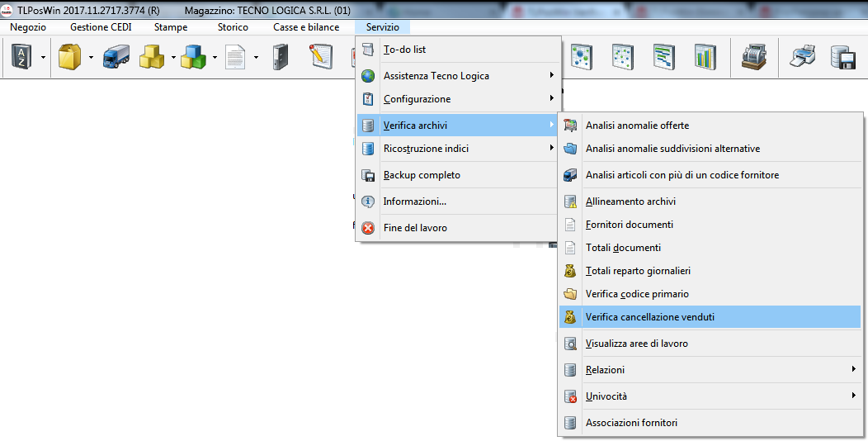Click the database with floppy disk icon
Screen dimensions: 868x441
pos(842,57)
